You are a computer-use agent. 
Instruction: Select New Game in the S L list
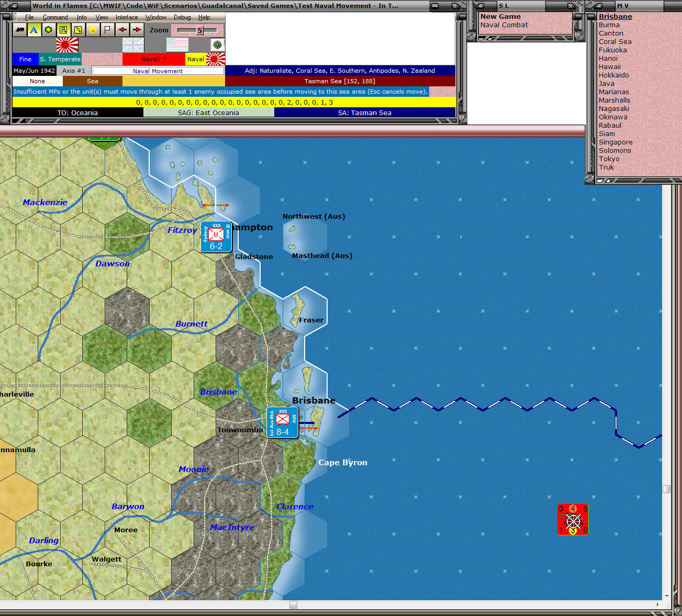500,16
